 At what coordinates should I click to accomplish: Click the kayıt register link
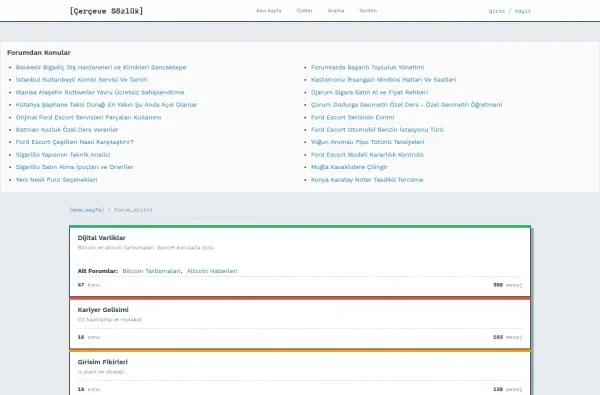pos(523,11)
